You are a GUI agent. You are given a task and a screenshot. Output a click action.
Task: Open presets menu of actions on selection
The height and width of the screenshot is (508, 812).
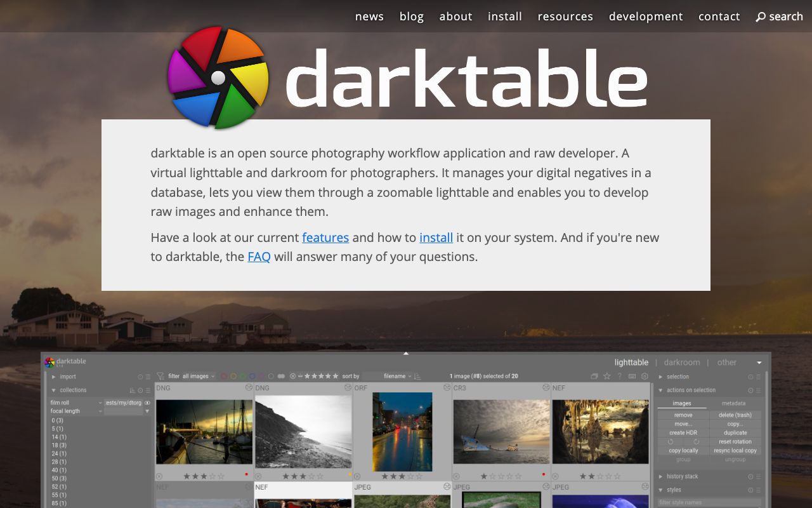[758, 391]
